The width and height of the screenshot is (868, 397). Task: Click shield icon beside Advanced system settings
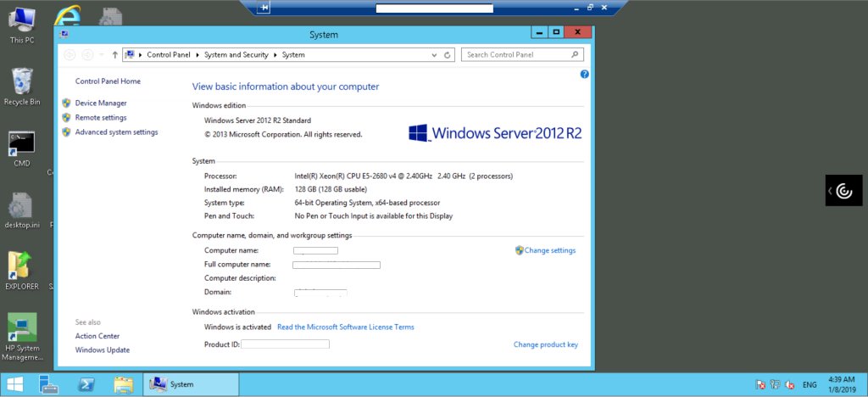coord(66,131)
